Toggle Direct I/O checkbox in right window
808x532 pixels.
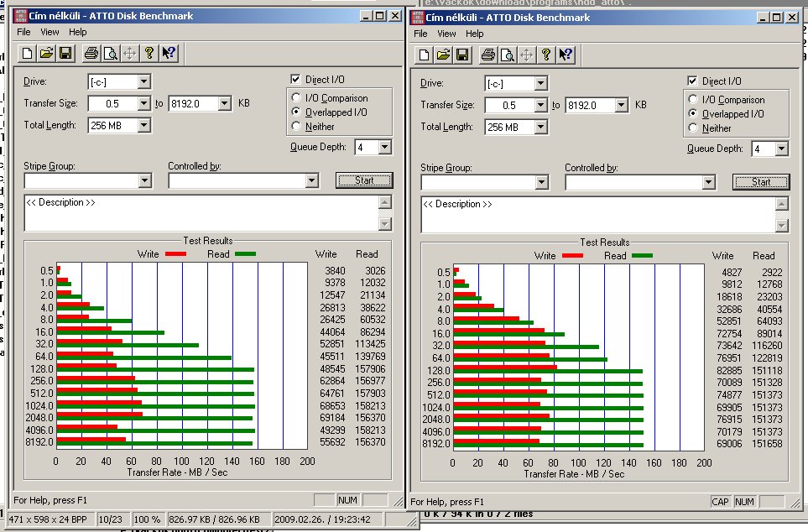click(x=692, y=81)
